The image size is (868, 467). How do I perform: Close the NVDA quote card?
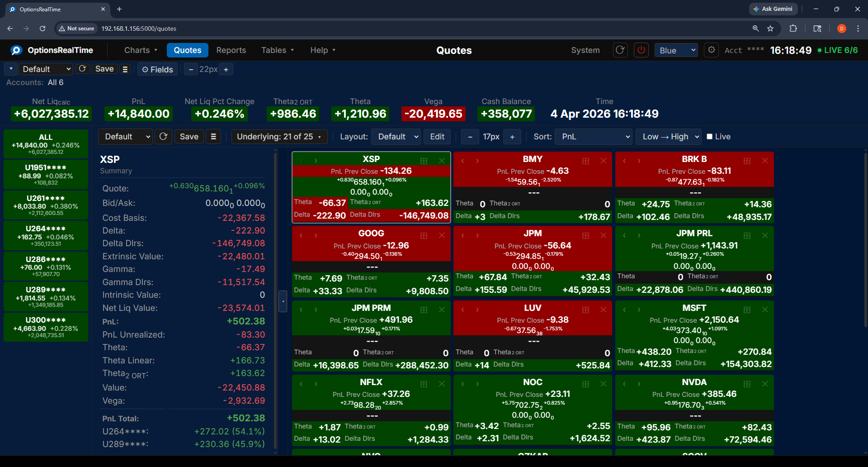[x=765, y=384]
